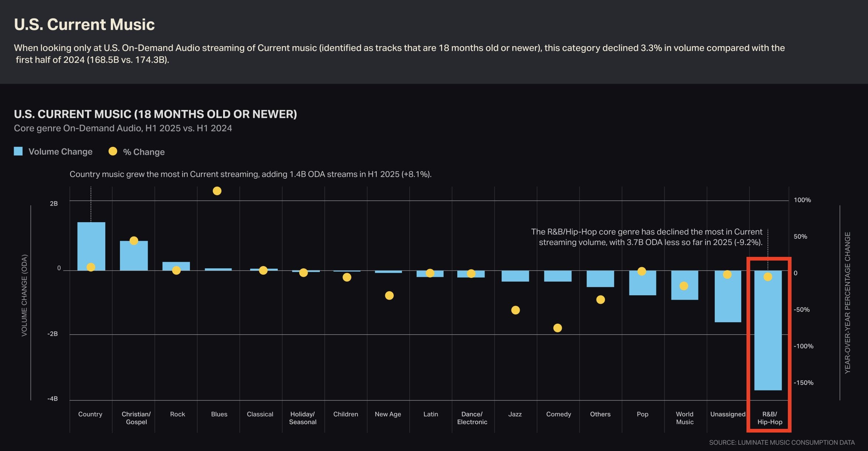Select the Comedy percent change dot

(x=558, y=328)
